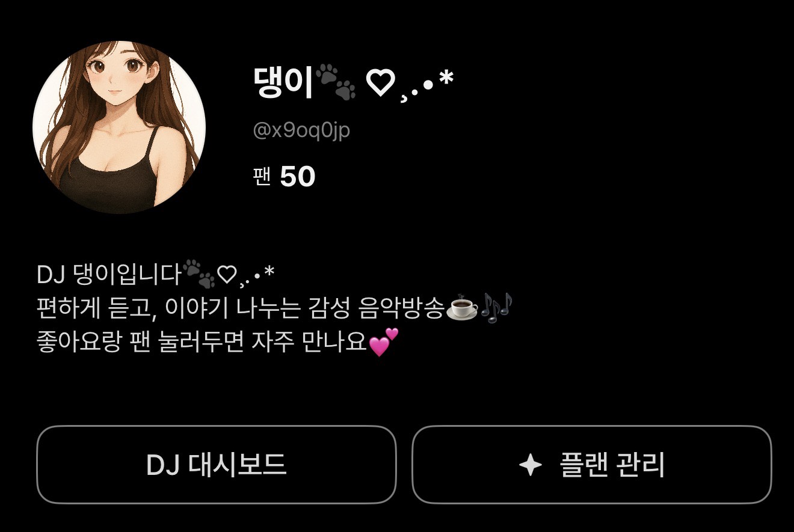Click the asterisk at the end of the display name

[445, 78]
